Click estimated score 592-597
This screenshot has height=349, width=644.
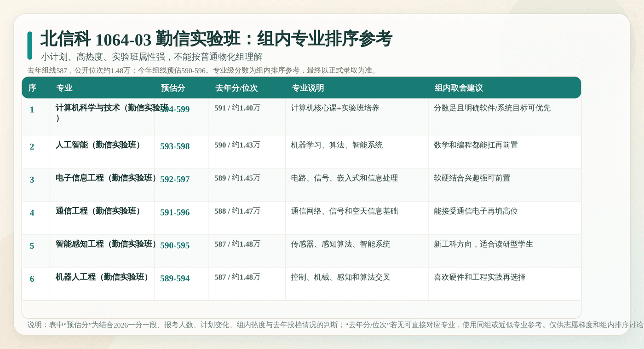(x=175, y=180)
